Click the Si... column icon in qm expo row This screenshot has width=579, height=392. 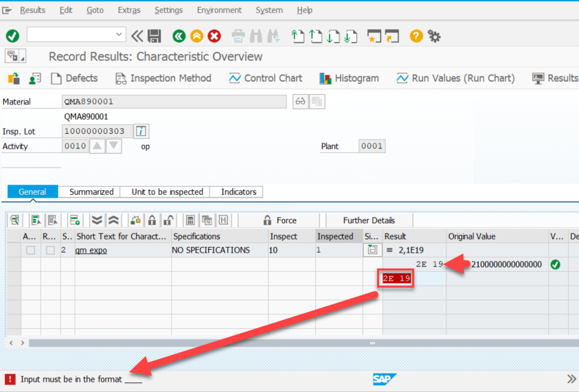pyautogui.click(x=372, y=250)
